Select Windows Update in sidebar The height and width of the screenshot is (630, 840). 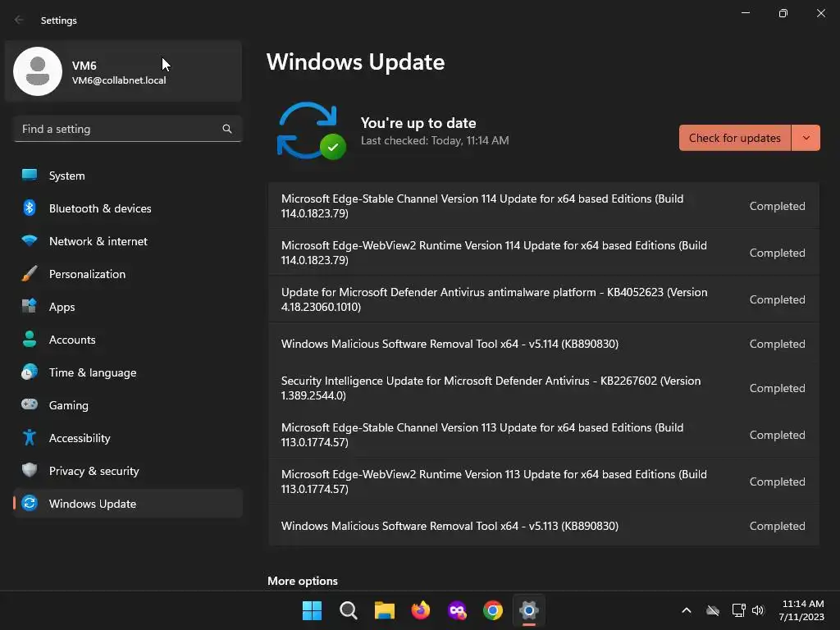pos(128,503)
